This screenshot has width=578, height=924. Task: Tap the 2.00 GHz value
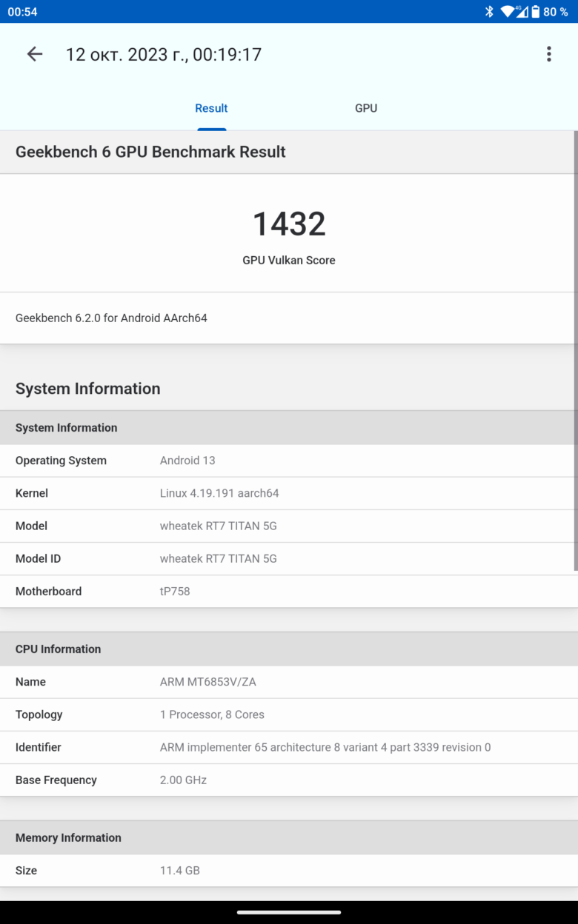[183, 780]
